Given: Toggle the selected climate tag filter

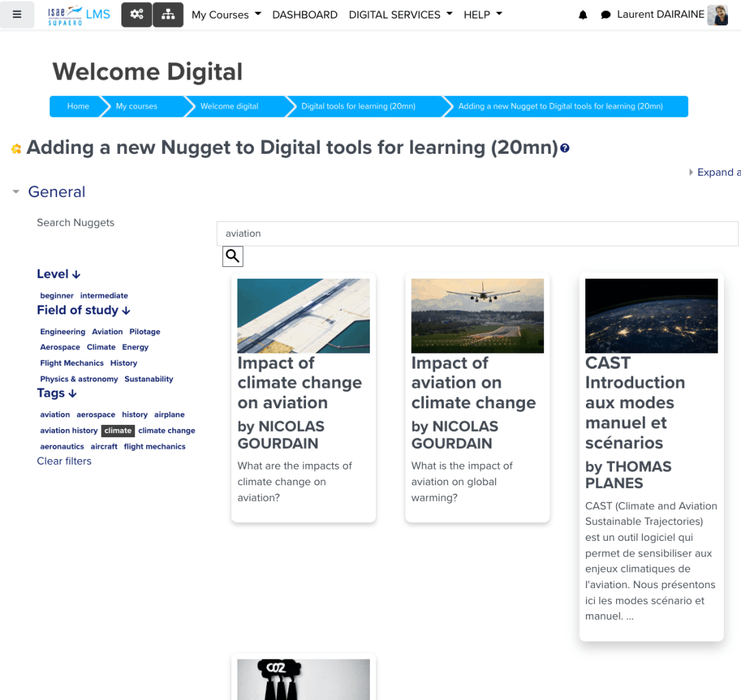Looking at the screenshot, I should pos(118,431).
